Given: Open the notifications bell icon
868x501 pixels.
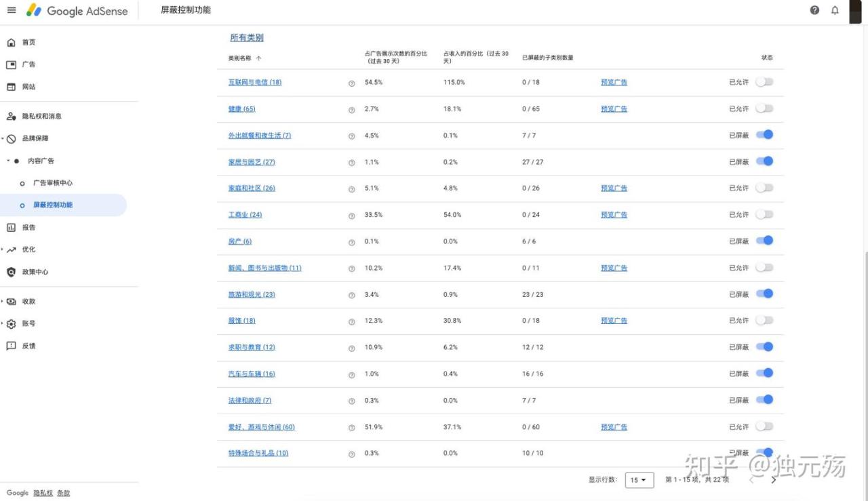Looking at the screenshot, I should (x=835, y=10).
